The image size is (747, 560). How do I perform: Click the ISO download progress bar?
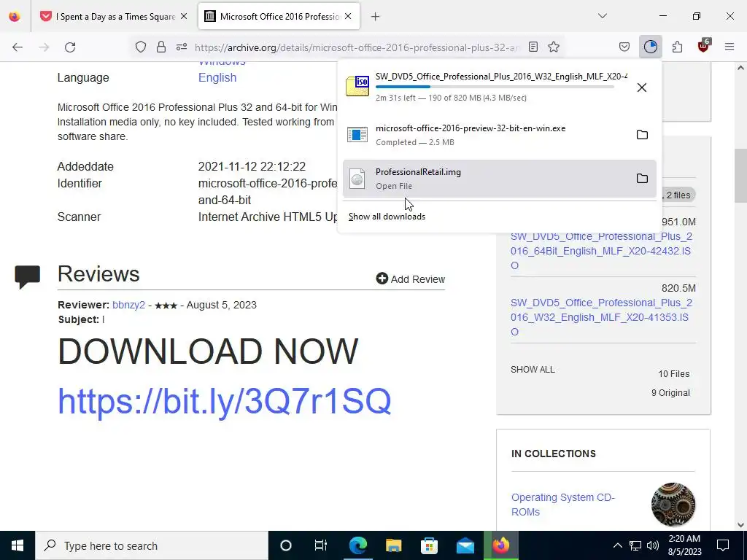[495, 87]
